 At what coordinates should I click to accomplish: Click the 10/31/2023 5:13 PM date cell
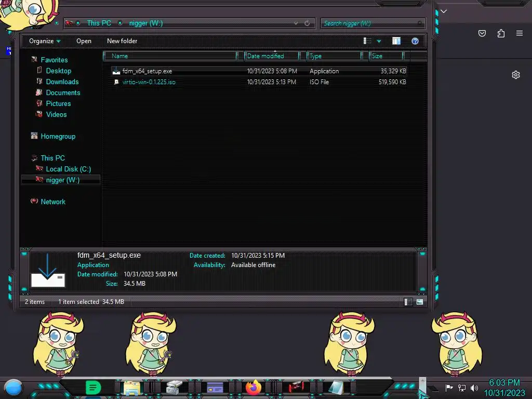point(271,82)
